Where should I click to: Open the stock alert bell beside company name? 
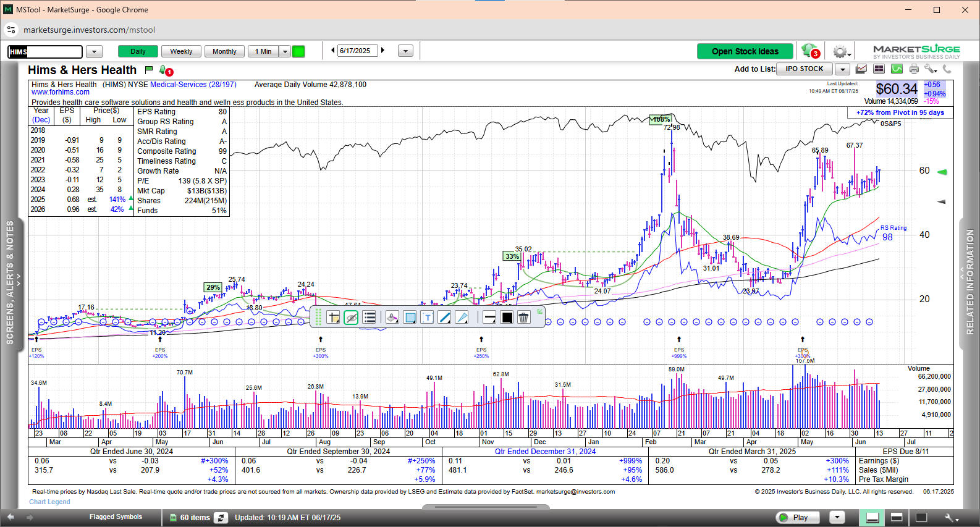tap(166, 70)
